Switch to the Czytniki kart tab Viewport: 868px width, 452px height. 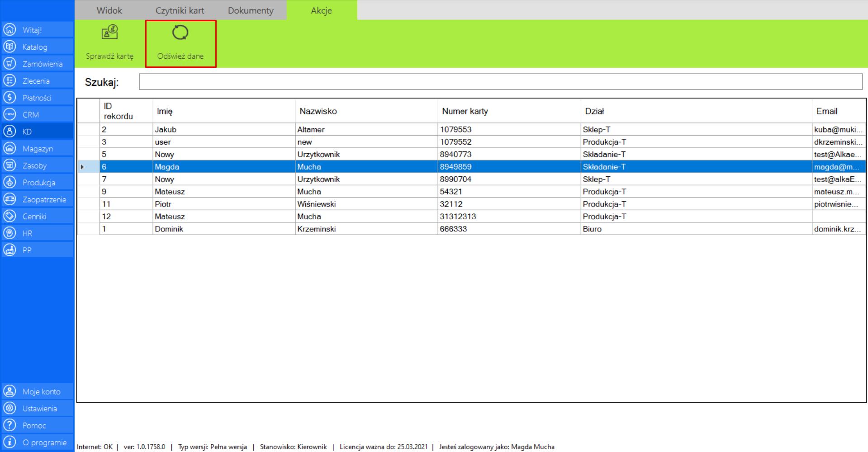[180, 10]
